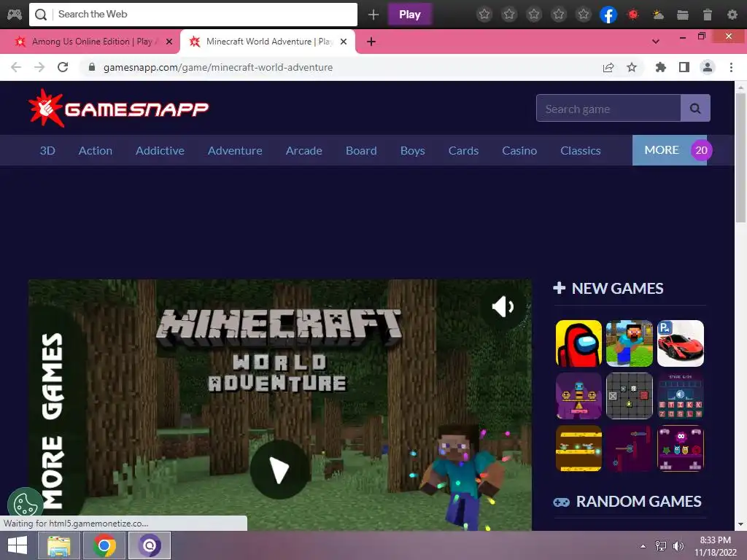
Task: Click the first empty star bookmark slot
Action: tap(484, 15)
